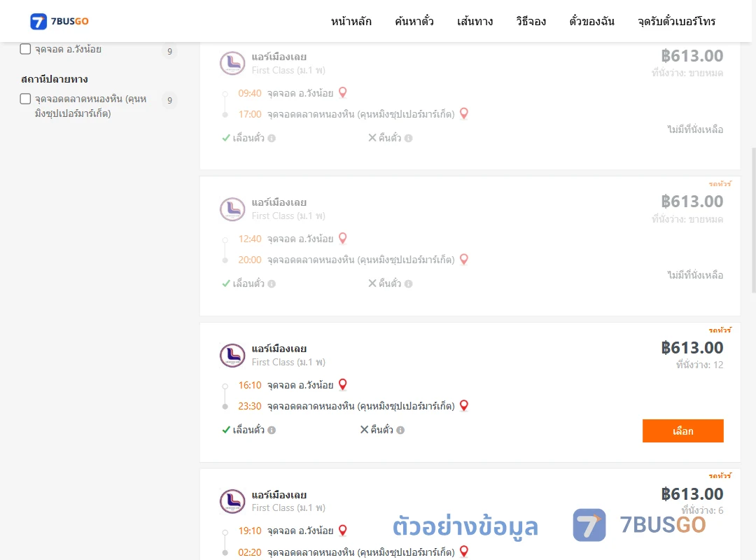Click the operator logo of the 09:40 trip
The image size is (756, 560).
click(232, 63)
